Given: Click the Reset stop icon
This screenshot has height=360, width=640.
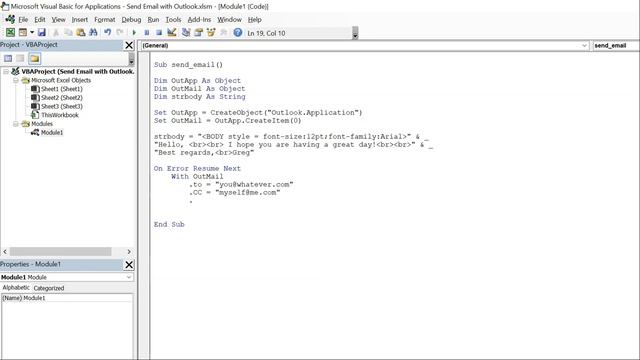Looking at the screenshot, I should click(159, 32).
